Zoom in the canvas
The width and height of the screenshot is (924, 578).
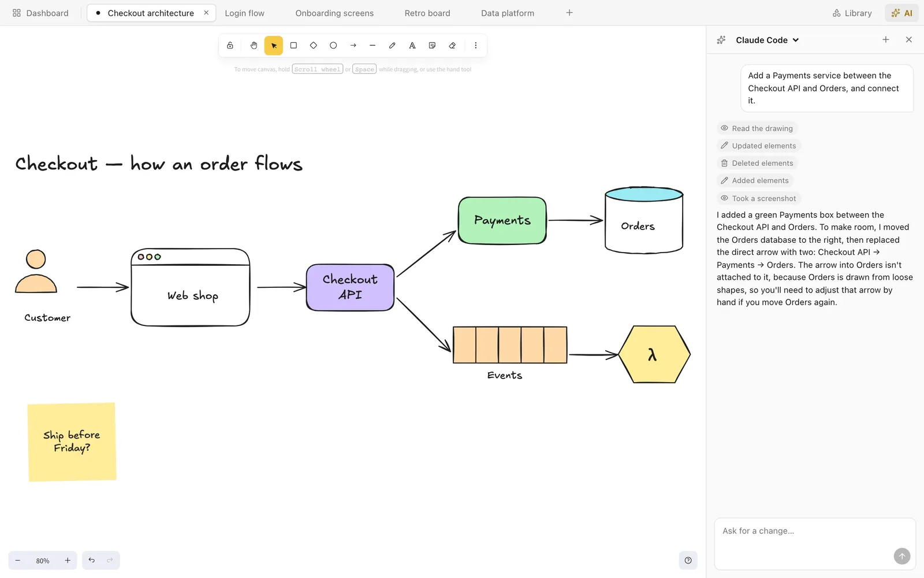tap(68, 561)
